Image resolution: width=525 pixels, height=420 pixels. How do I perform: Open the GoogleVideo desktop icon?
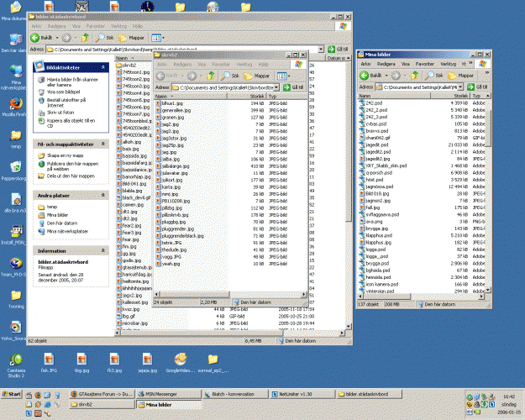tap(180, 360)
